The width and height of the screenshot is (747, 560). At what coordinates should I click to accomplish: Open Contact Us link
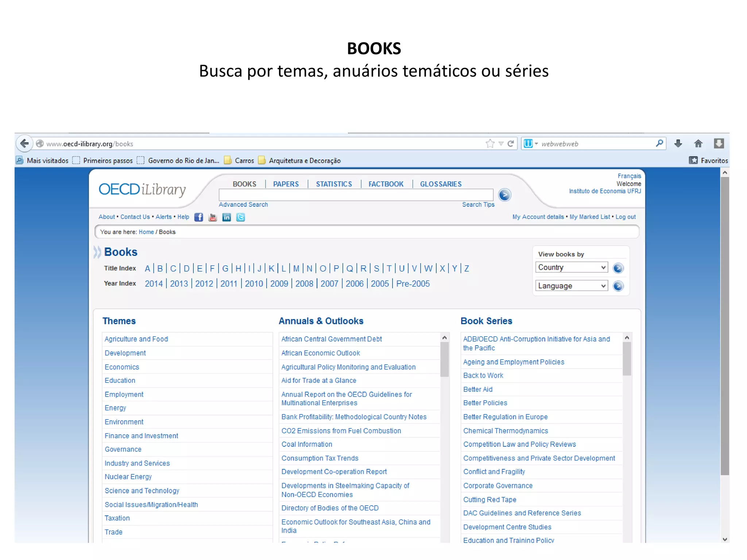coord(135,217)
